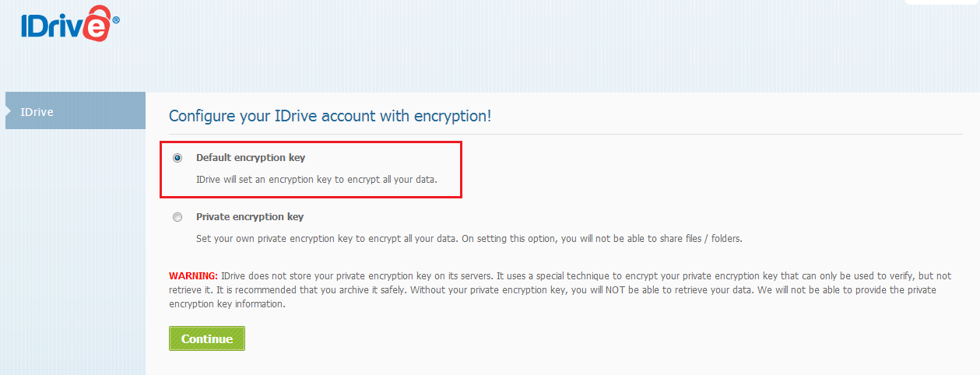Click the divider line under the heading
980x375 pixels.
coord(565,134)
